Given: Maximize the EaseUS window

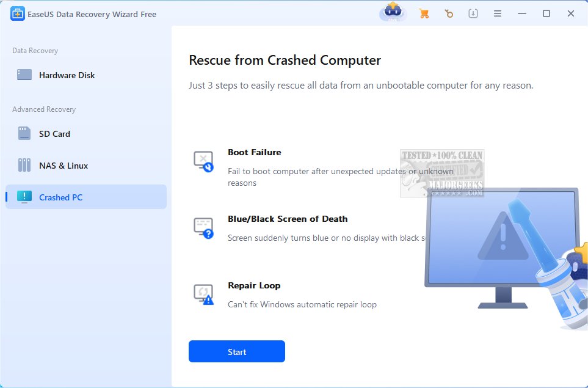Looking at the screenshot, I should [x=546, y=14].
